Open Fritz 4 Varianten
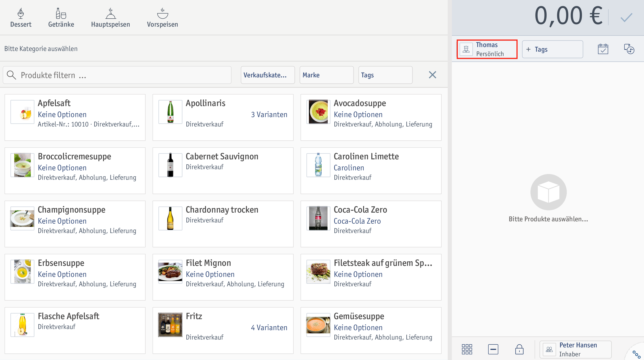The image size is (644, 360). point(223,330)
